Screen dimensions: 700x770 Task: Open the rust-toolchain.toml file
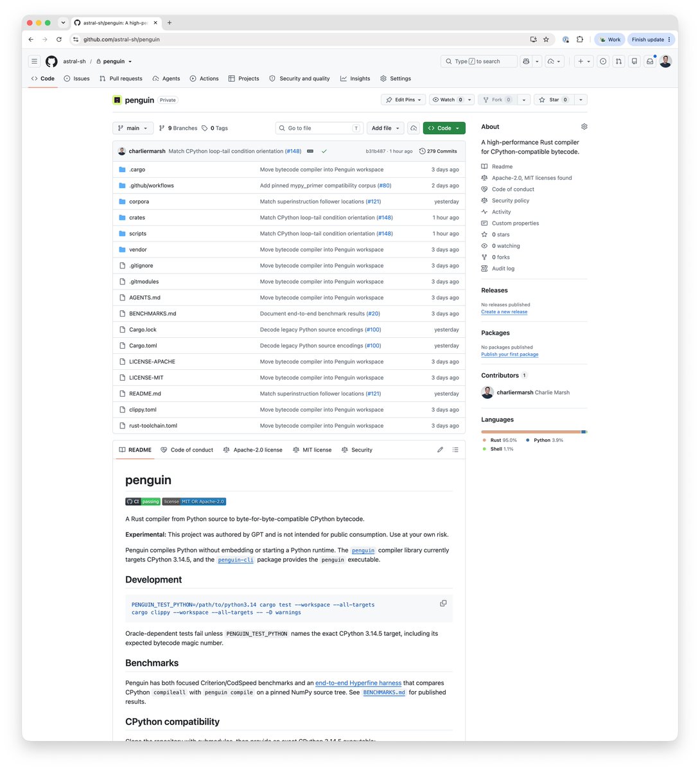(153, 426)
